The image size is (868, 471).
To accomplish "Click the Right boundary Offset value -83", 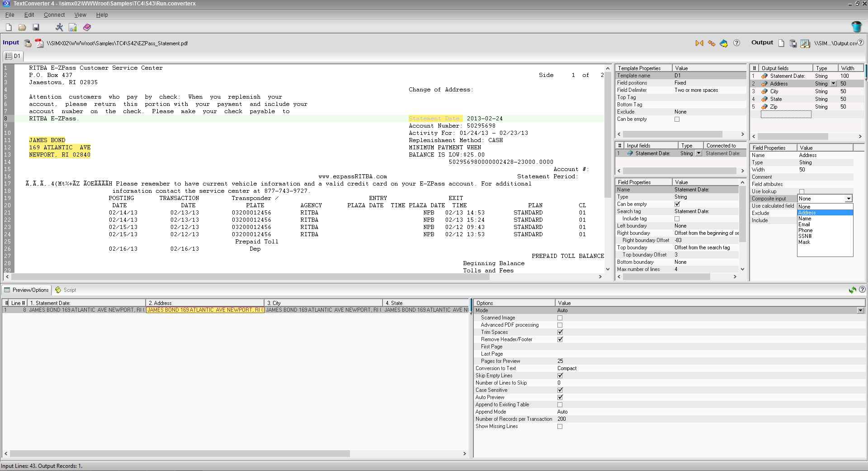I will point(706,240).
